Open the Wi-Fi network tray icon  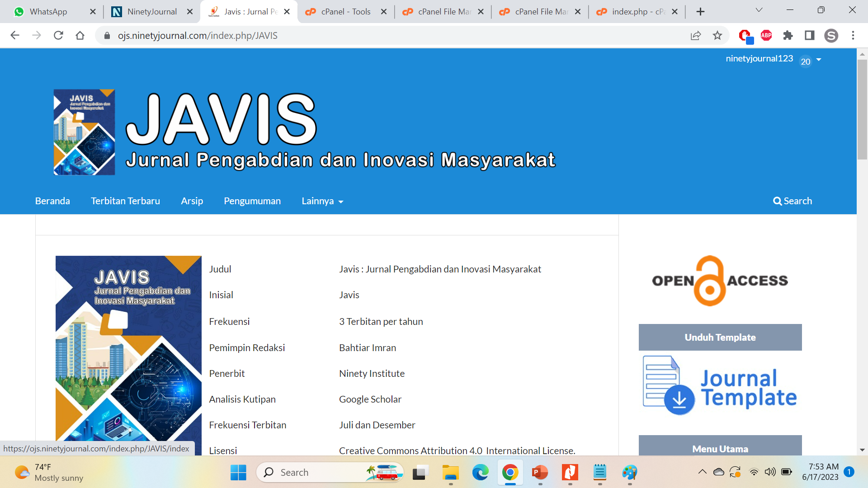click(x=754, y=472)
